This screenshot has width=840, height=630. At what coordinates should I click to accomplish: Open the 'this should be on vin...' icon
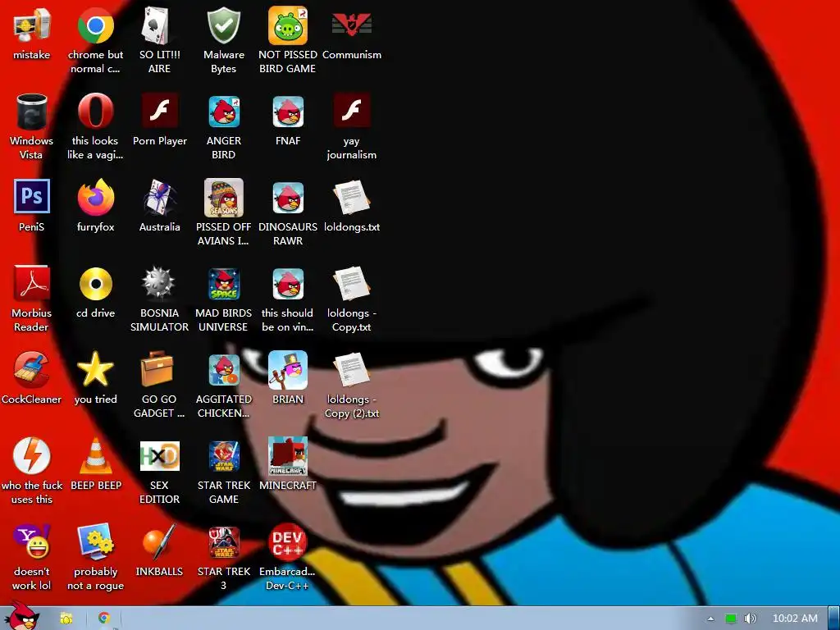pyautogui.click(x=288, y=284)
